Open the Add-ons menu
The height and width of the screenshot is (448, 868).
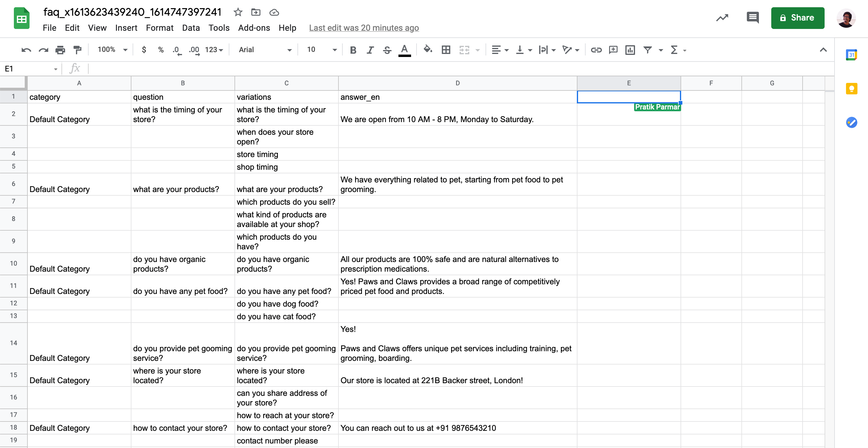(x=254, y=28)
